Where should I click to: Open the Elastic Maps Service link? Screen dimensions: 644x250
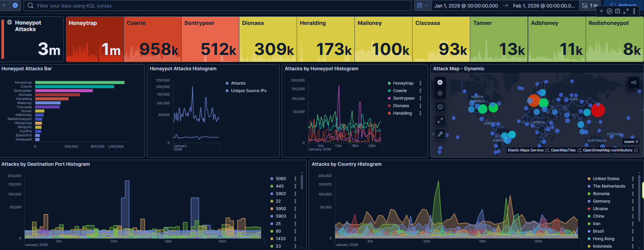pyautogui.click(x=526, y=150)
